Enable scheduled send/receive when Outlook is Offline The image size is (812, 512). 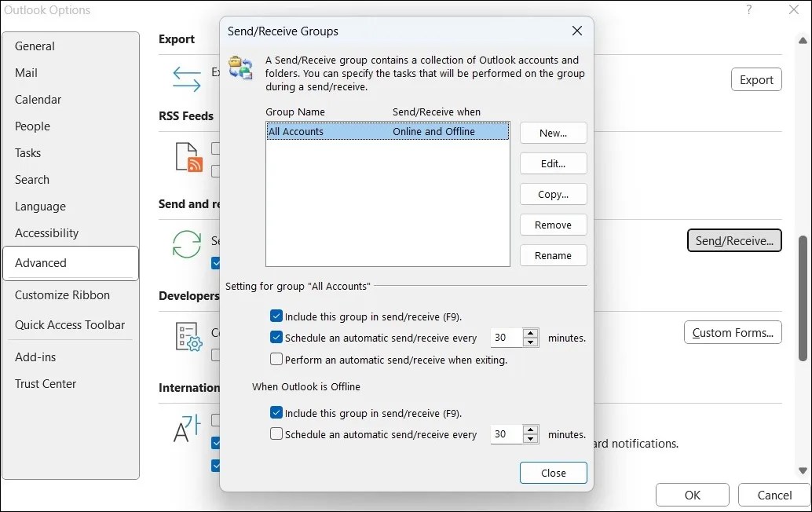(276, 433)
